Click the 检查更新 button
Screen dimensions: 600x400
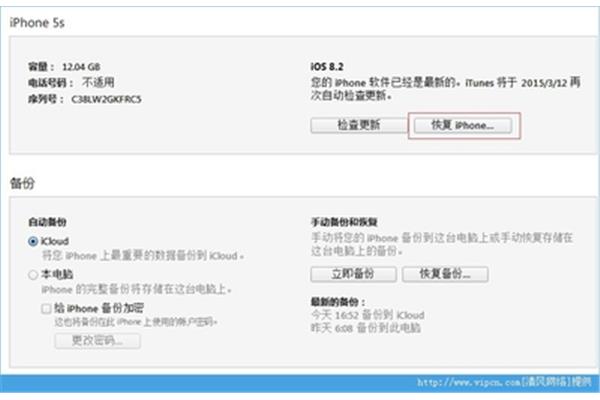[359, 125]
